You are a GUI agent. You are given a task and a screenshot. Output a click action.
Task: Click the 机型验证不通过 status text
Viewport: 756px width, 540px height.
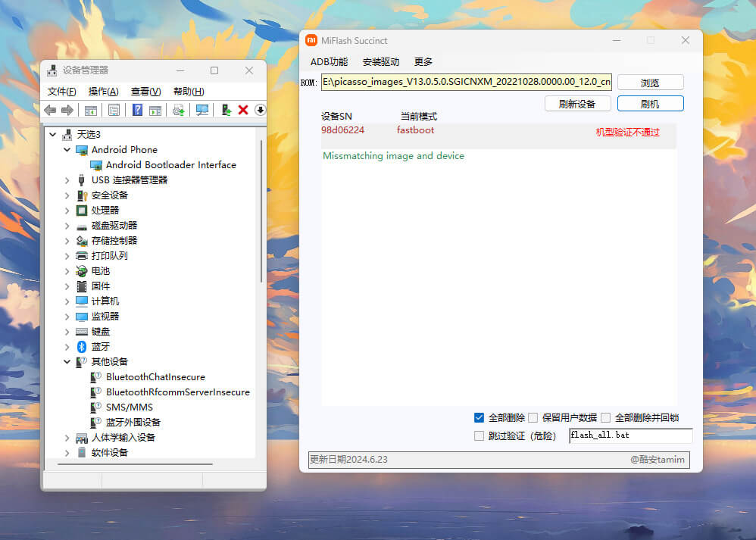tap(627, 133)
